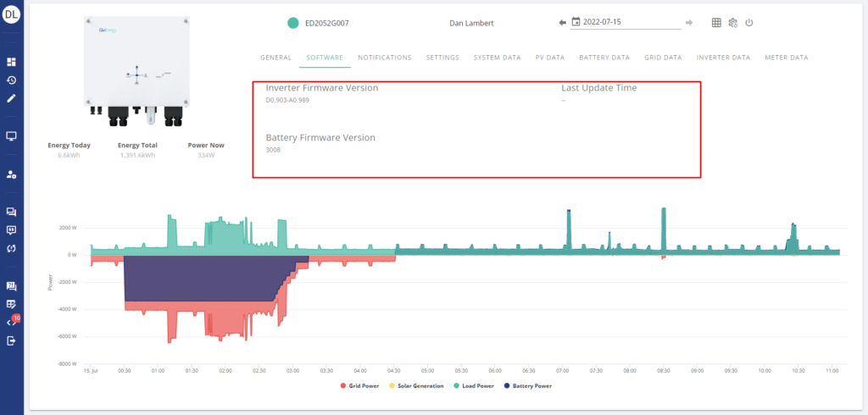The height and width of the screenshot is (415, 868).
Task: Open the date picker showing 2022-07-15
Action: point(626,22)
